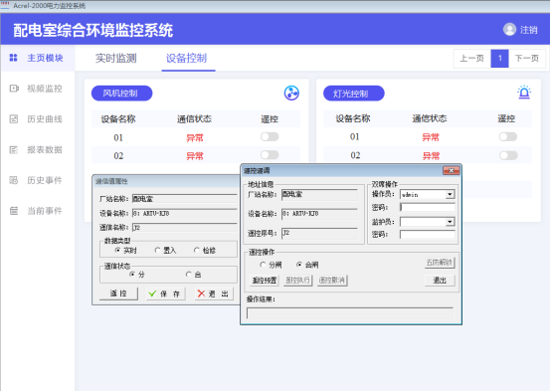Select 合闸 radio in 遥控操作 group
The image size is (550, 392).
click(x=299, y=265)
